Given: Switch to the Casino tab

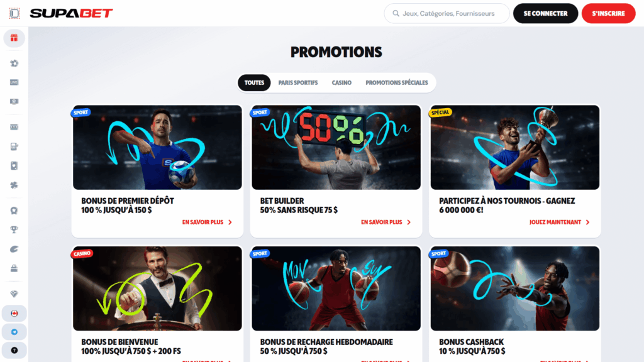Looking at the screenshot, I should click(x=341, y=82).
